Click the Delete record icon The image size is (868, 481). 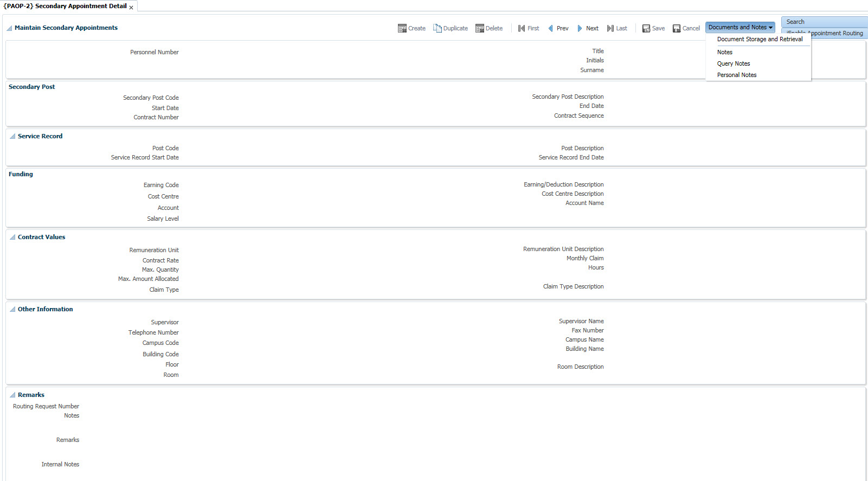480,28
